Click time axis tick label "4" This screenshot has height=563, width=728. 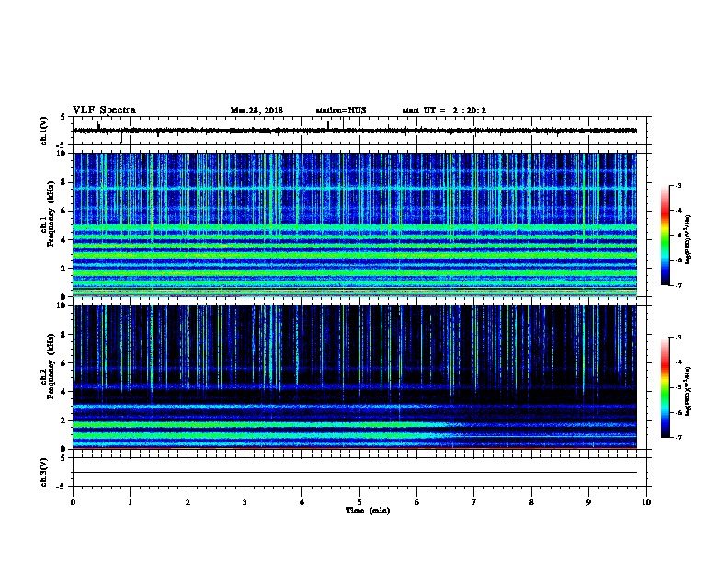pos(302,502)
